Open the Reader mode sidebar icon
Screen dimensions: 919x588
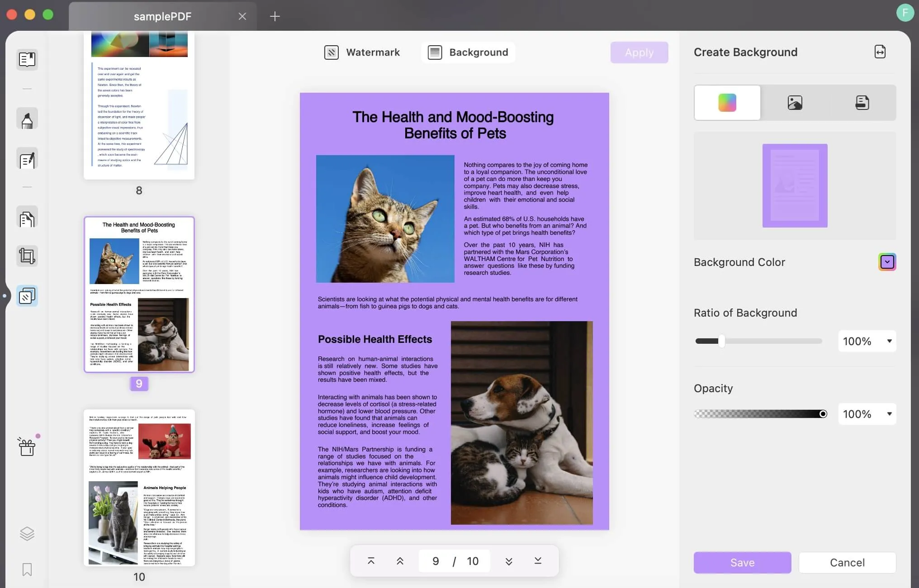27,59
